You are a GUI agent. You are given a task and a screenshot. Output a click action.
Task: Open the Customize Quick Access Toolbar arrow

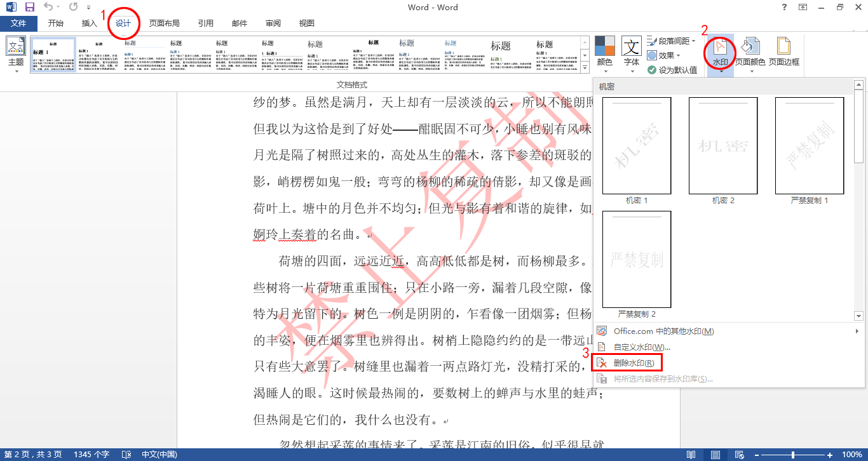click(x=89, y=8)
